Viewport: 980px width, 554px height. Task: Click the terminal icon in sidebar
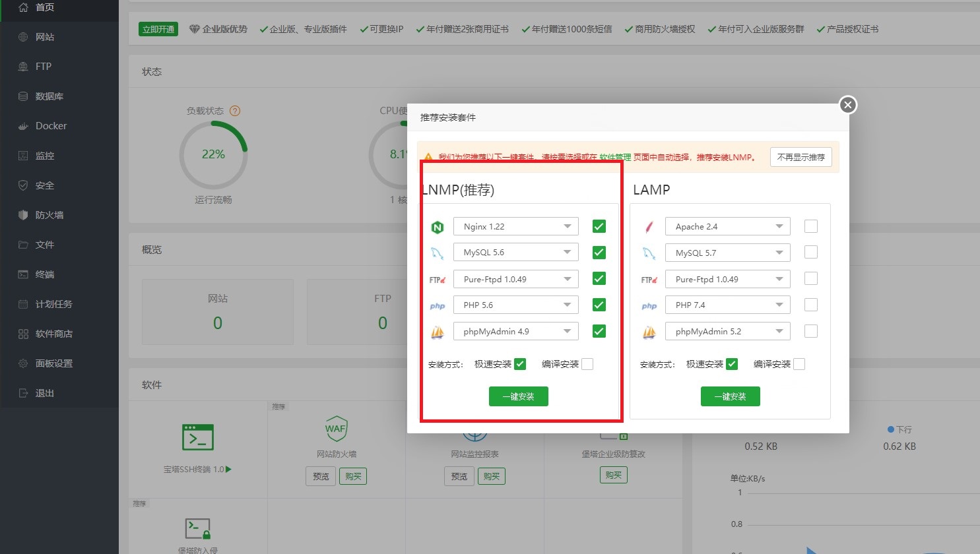pyautogui.click(x=23, y=274)
